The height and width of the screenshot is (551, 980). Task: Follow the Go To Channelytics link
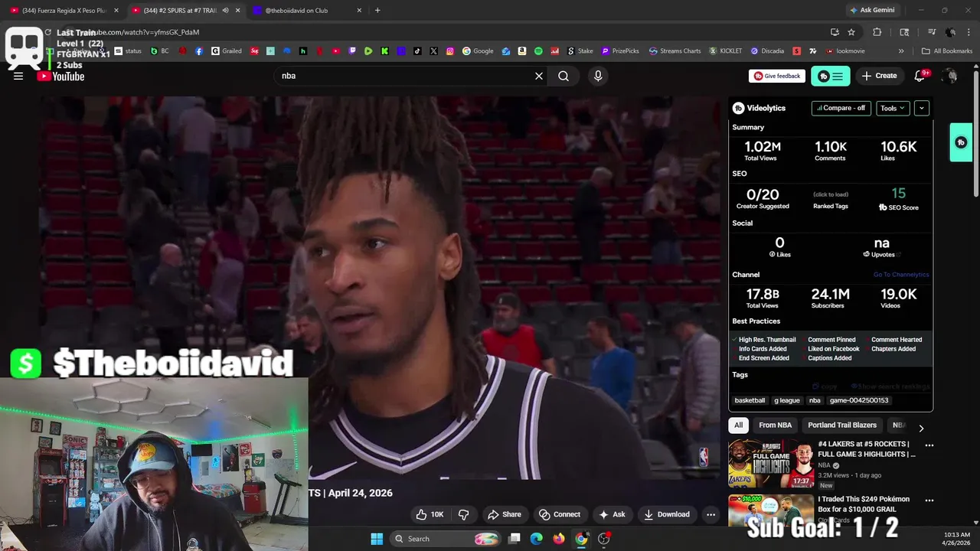pyautogui.click(x=901, y=275)
